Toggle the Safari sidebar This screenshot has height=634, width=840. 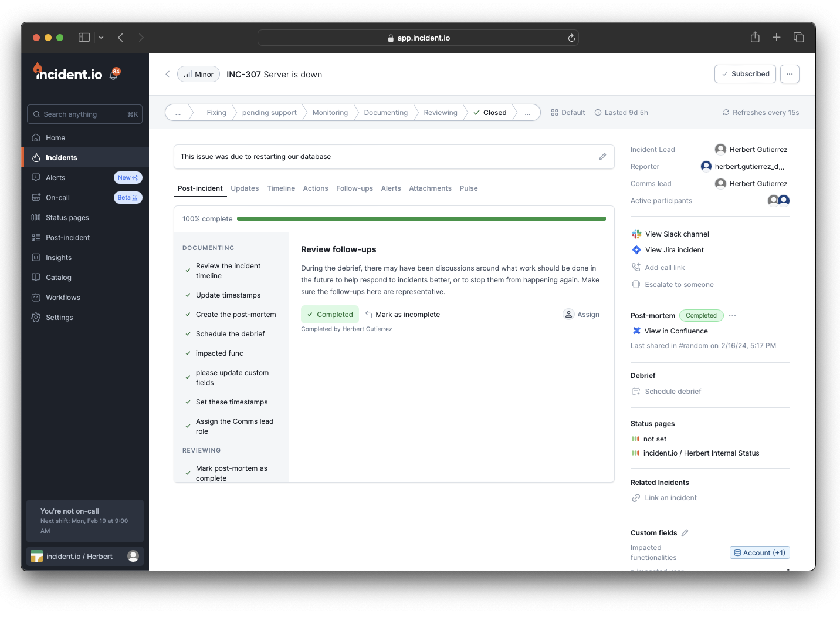[84, 37]
